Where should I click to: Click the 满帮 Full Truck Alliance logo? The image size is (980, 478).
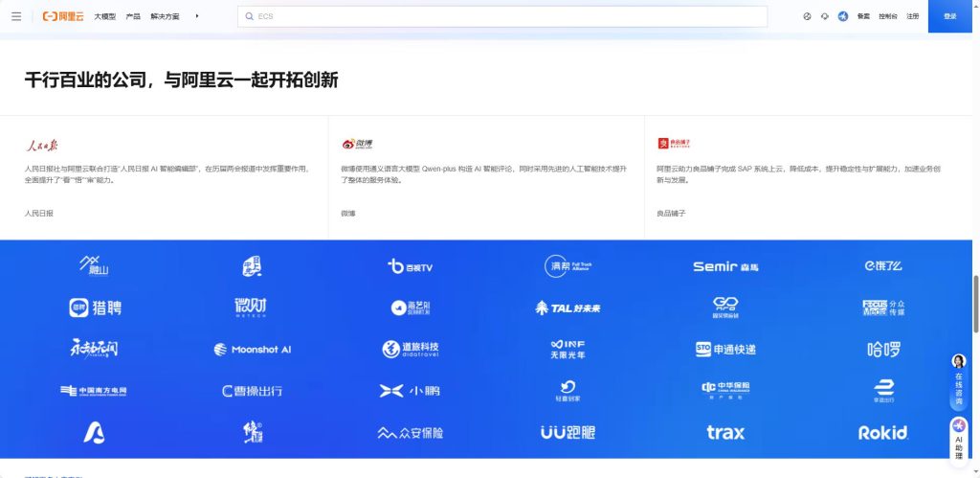click(568, 266)
